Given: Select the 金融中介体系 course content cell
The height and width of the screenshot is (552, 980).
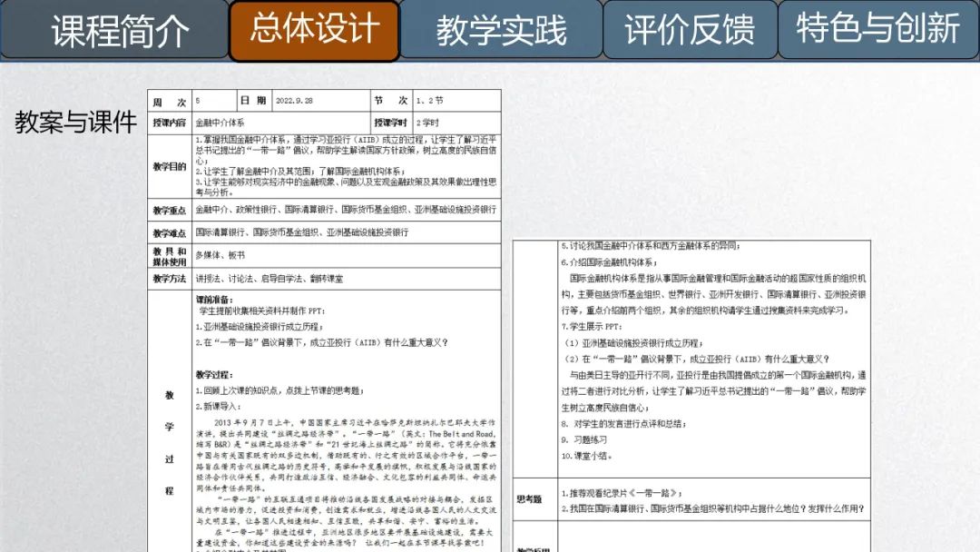Looking at the screenshot, I should (220, 123).
